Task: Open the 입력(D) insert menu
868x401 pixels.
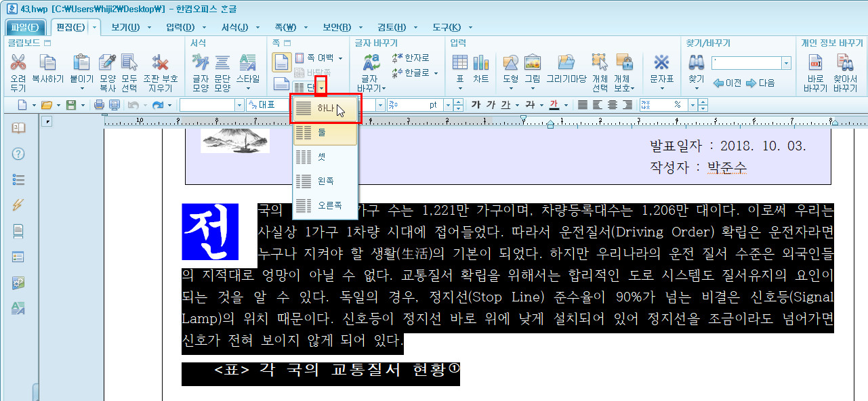Action: (x=180, y=27)
